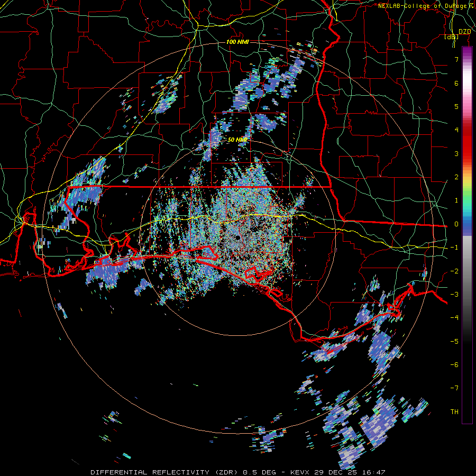The image size is (476, 476).
Task: Click the colorbar value label '-3'
Action: point(454,295)
